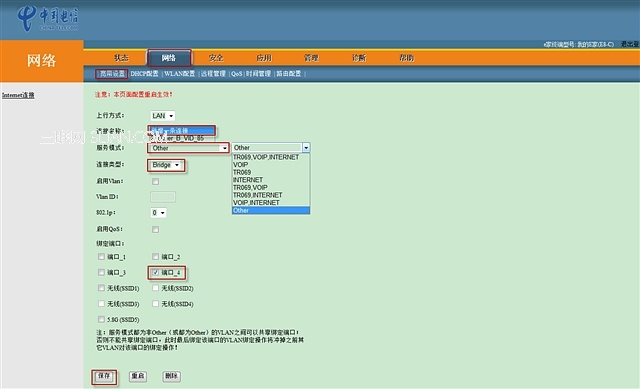Check the 端口_3 binding checkbox

click(x=101, y=272)
